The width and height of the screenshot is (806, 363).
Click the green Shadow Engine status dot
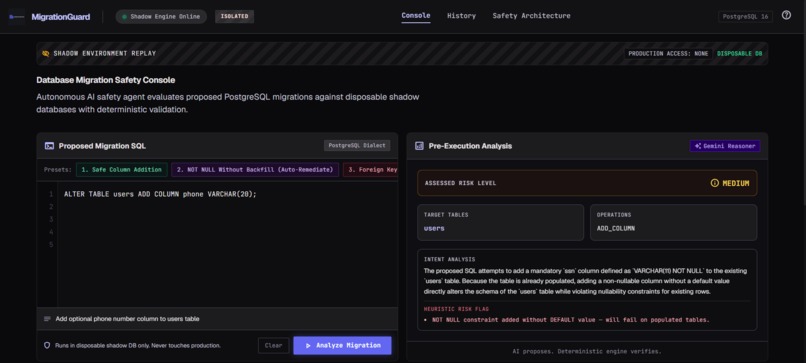pos(124,16)
